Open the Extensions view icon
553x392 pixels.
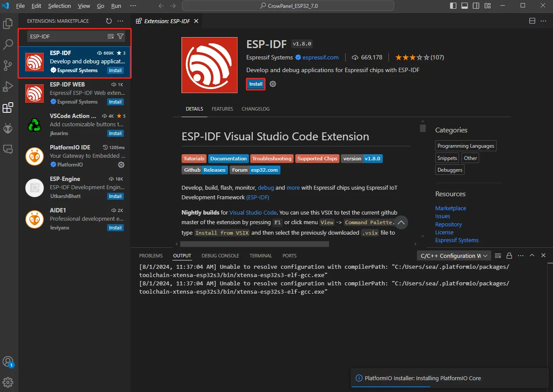click(x=8, y=108)
